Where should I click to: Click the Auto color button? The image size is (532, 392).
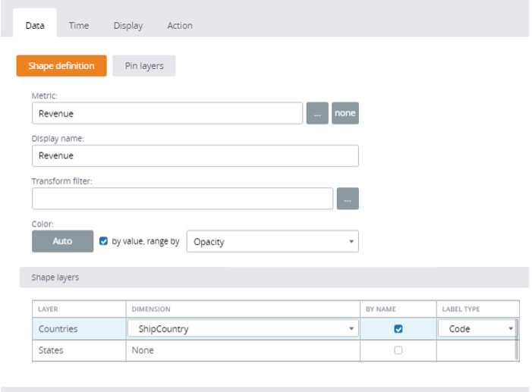point(62,242)
